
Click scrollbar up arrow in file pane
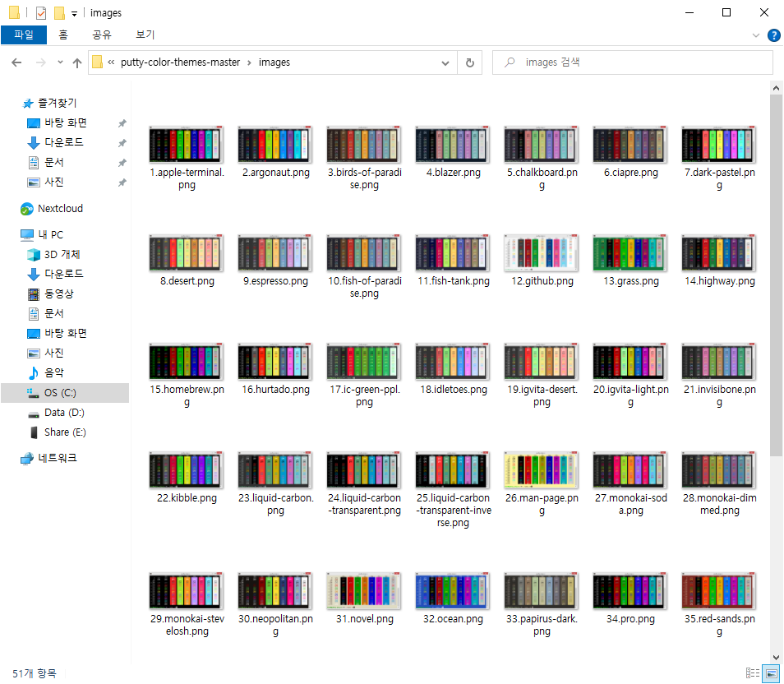776,89
